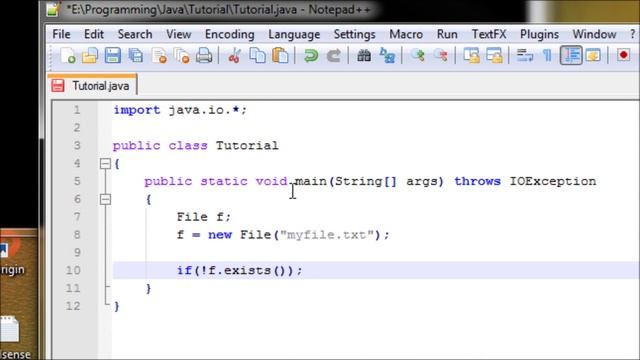640x360 pixels.
Task: Click 'File f;' on line 7
Action: 204,217
